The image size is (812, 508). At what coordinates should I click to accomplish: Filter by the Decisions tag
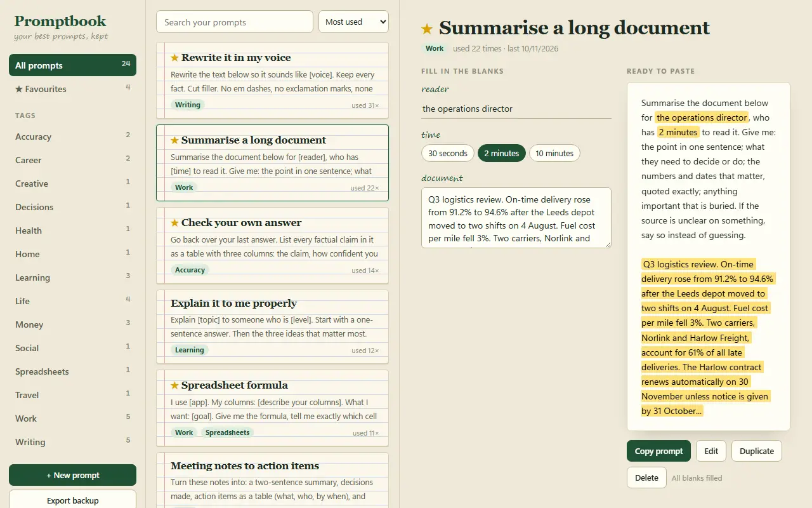click(72, 207)
